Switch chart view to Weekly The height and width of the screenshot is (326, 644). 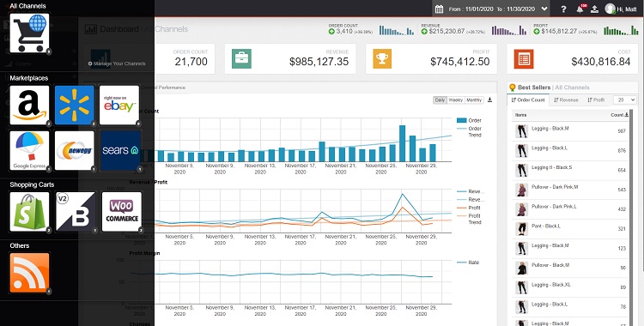pyautogui.click(x=455, y=100)
